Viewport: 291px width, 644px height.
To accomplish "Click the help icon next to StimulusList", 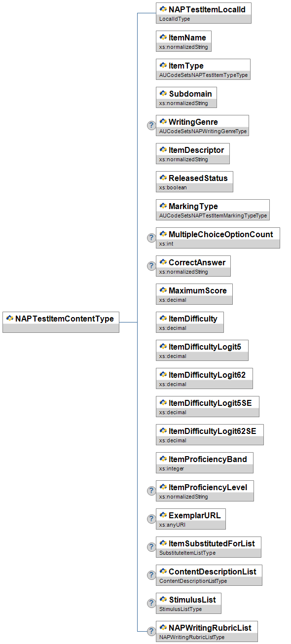I will tap(151, 603).
